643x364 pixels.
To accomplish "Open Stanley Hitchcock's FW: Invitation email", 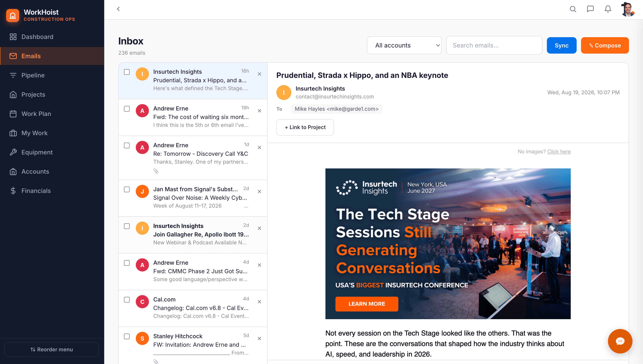I will tap(193, 345).
